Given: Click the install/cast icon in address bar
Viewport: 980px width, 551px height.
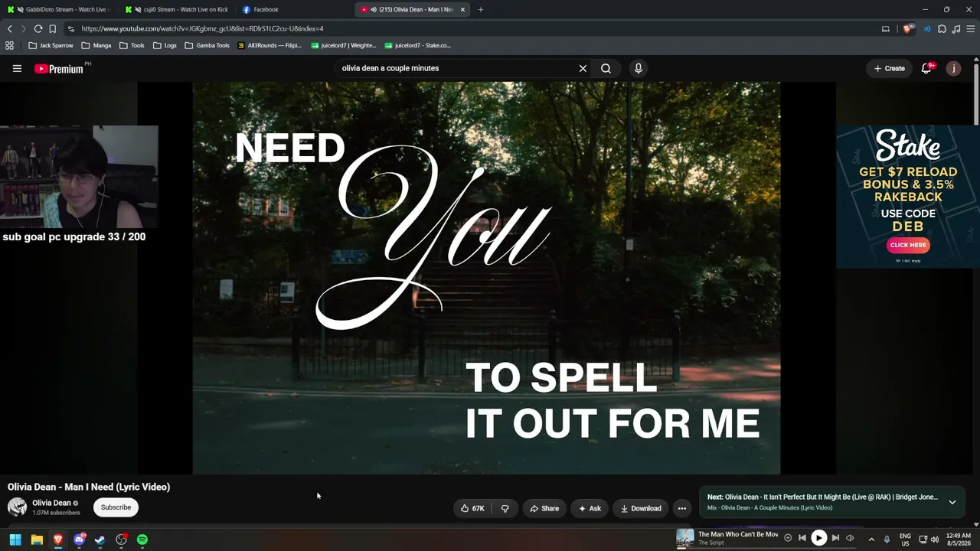Looking at the screenshot, I should coord(886,28).
